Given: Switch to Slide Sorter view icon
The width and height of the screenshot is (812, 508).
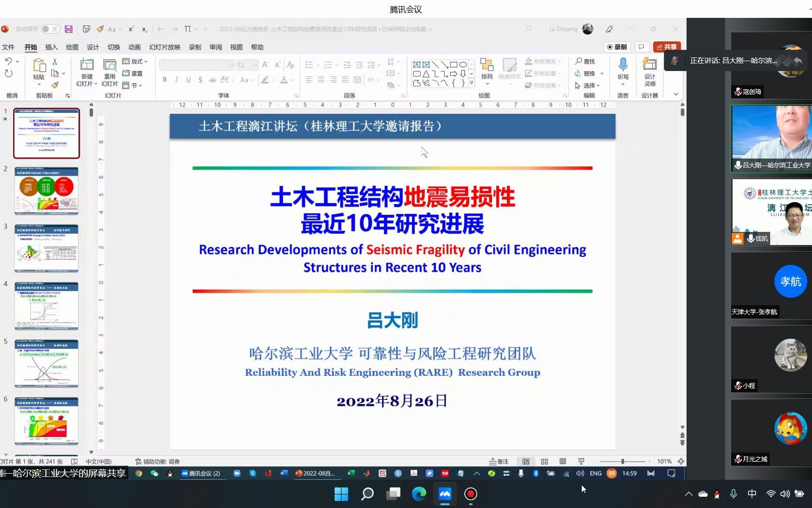Looking at the screenshot, I should click(x=544, y=461).
